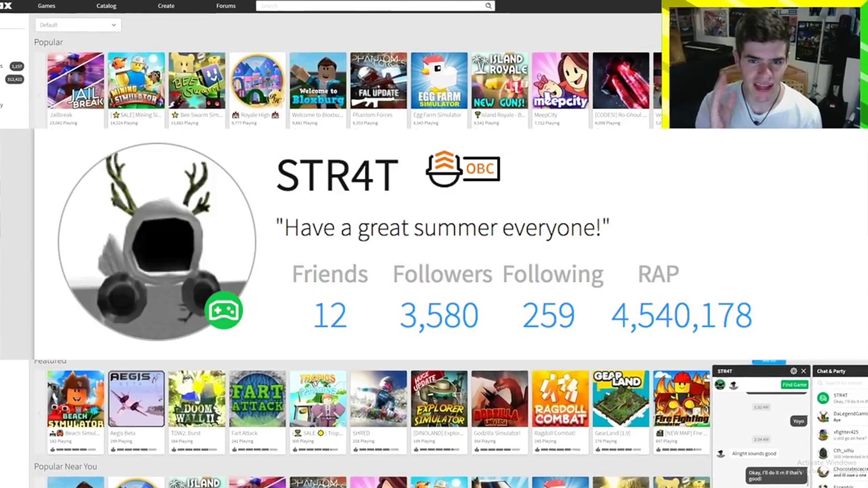Click the green in-game status icon on avatar

coord(223,310)
